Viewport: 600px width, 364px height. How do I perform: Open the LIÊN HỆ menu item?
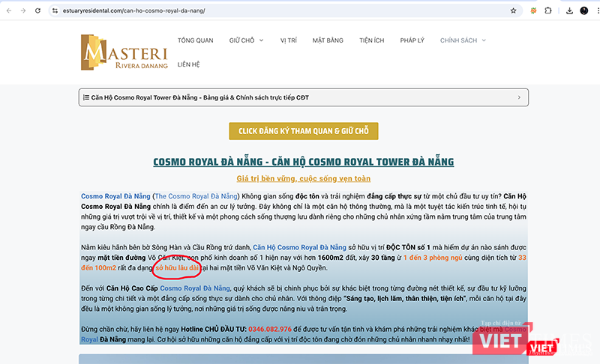click(x=189, y=65)
